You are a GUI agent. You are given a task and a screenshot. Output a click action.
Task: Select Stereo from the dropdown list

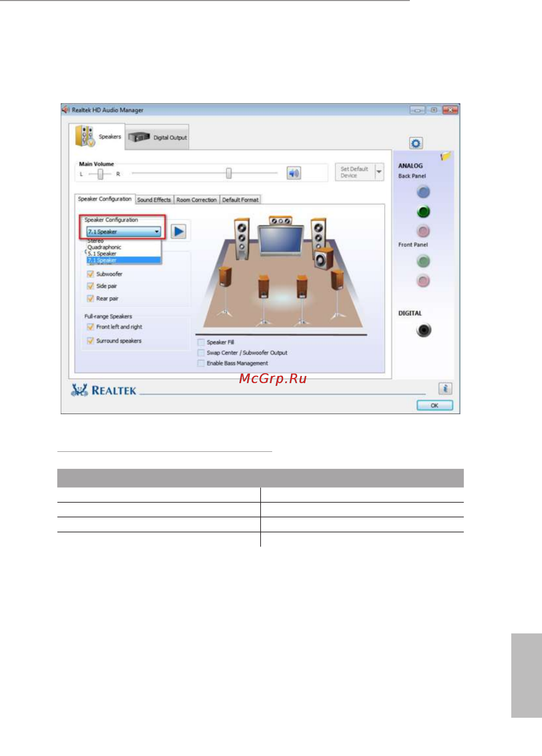pyautogui.click(x=124, y=241)
